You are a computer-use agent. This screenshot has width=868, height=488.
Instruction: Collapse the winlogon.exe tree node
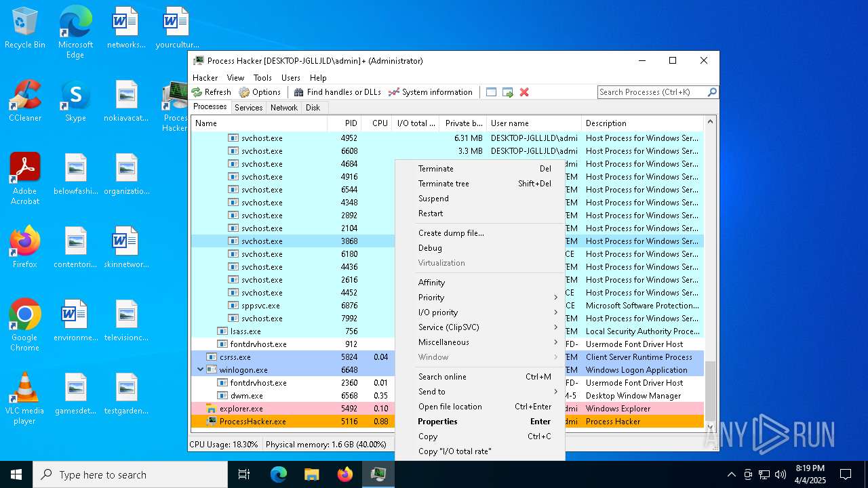(200, 370)
